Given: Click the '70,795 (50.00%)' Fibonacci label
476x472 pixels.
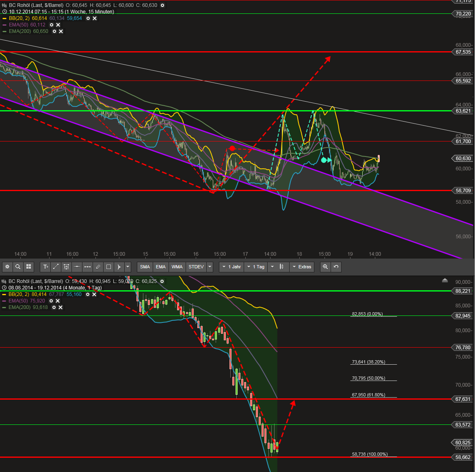Looking at the screenshot, I should click(x=368, y=378).
